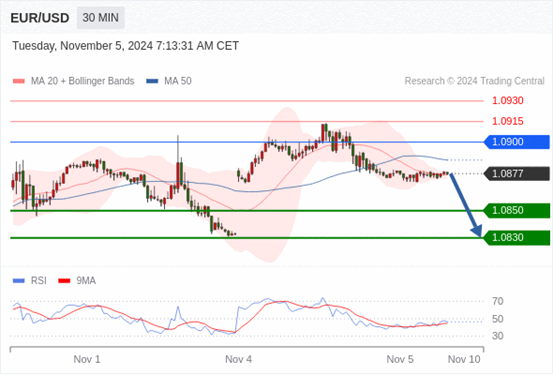553x375 pixels.
Task: Click the Research © 2024 Trading Central credit
Action: click(474, 81)
